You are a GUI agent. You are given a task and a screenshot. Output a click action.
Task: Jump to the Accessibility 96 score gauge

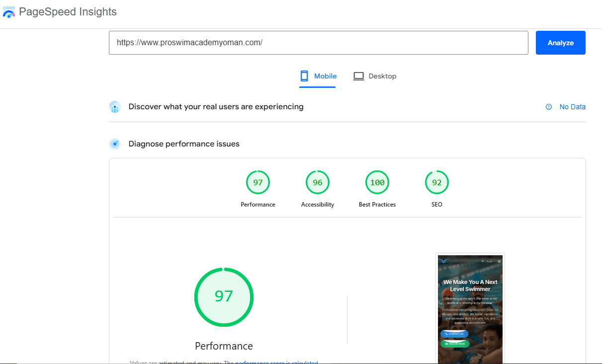coord(318,183)
